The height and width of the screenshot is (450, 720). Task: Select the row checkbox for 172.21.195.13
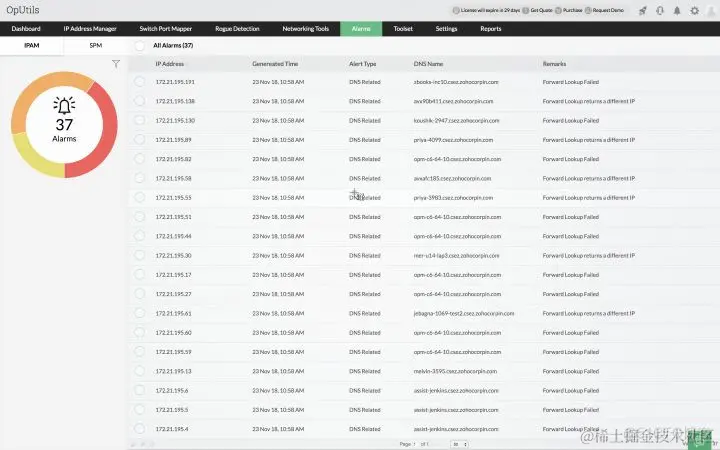[140, 371]
